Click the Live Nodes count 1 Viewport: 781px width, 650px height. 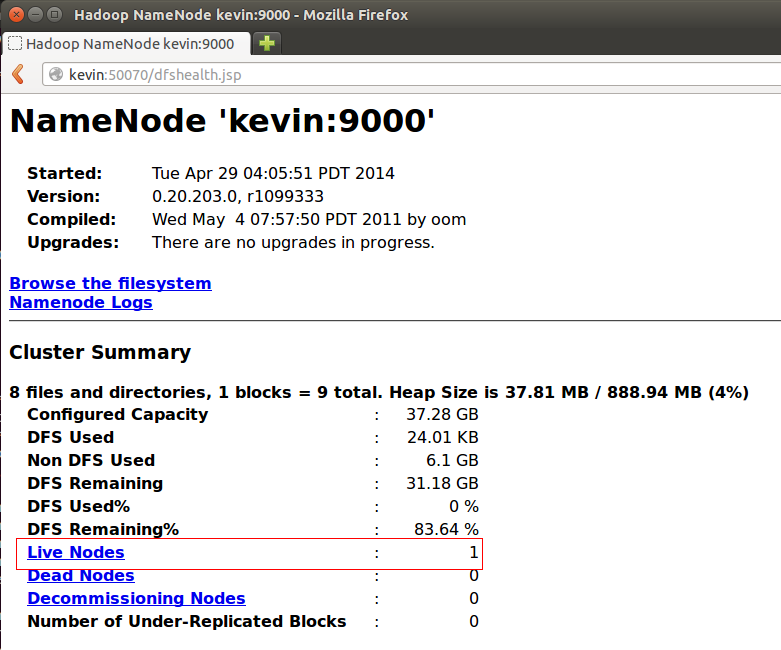coord(474,552)
